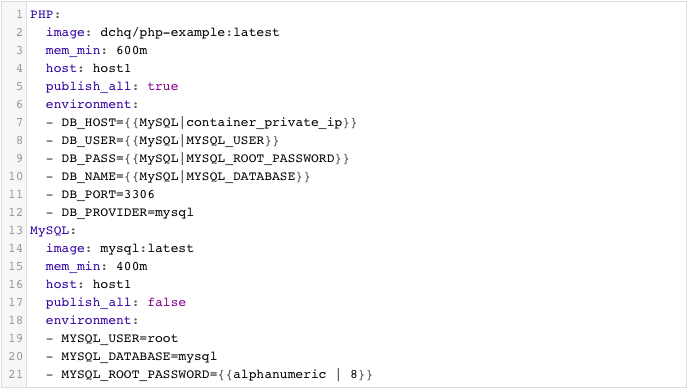
Task: Click line number 11 in the gutter
Action: [16, 194]
